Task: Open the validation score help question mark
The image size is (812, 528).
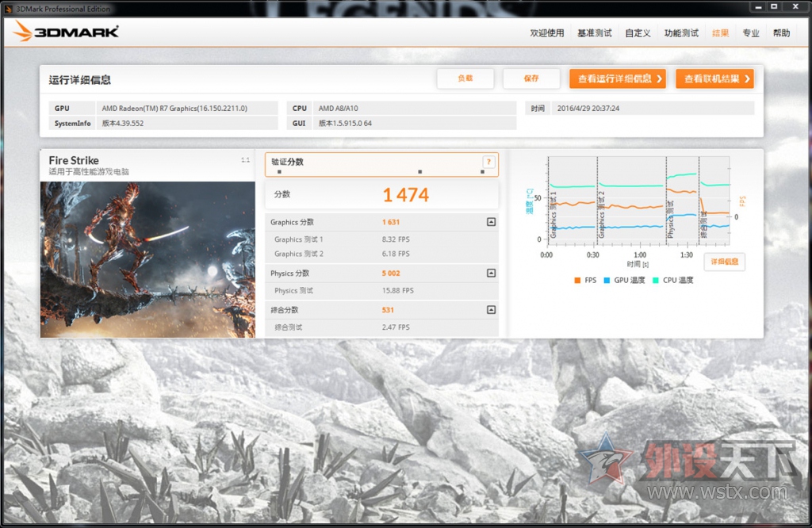Action: [x=488, y=162]
